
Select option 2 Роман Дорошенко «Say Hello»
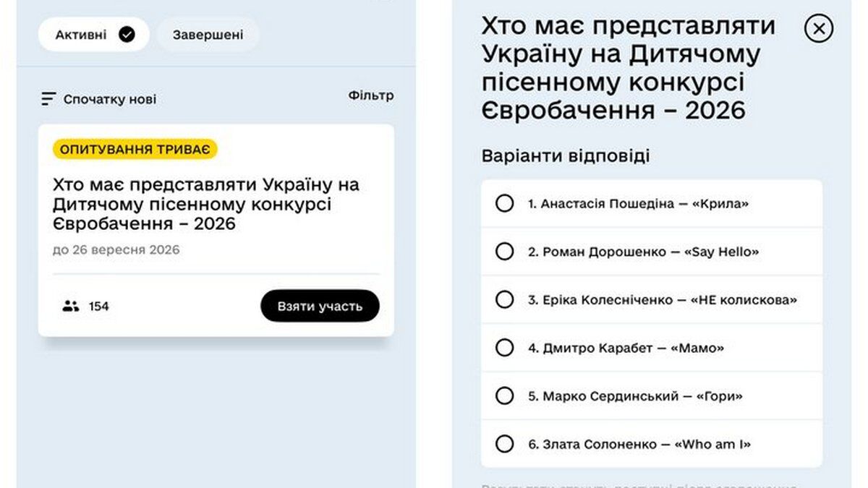point(652,252)
